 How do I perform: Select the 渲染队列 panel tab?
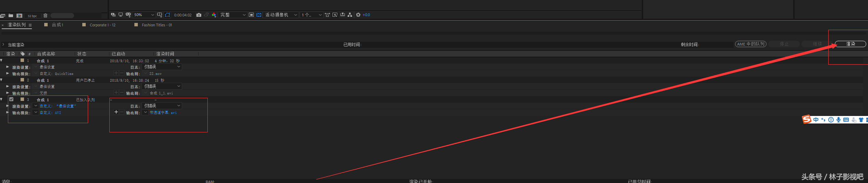coord(16,25)
